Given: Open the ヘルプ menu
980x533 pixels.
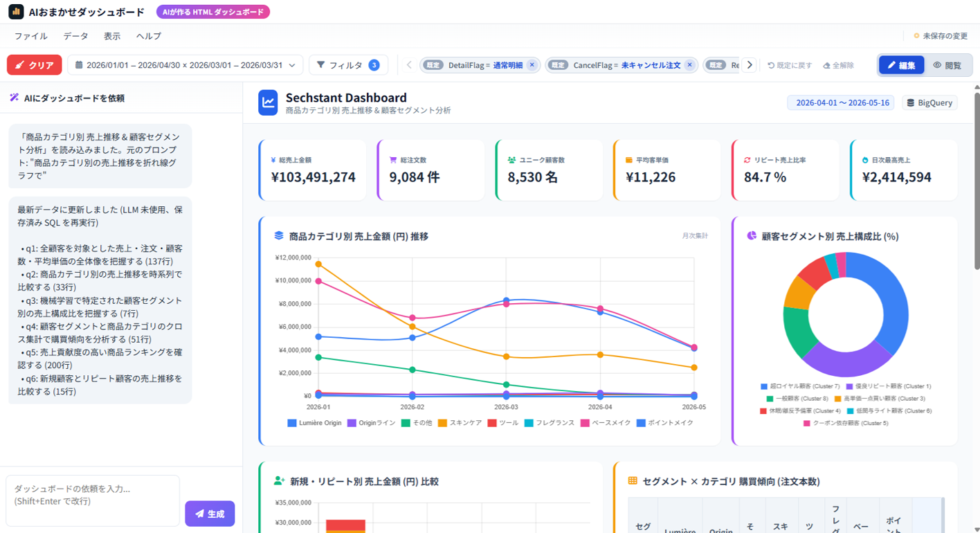Looking at the screenshot, I should pos(149,36).
